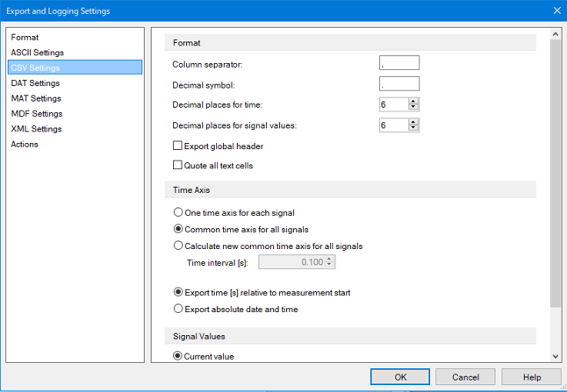Select One time axis for each signal

178,212
